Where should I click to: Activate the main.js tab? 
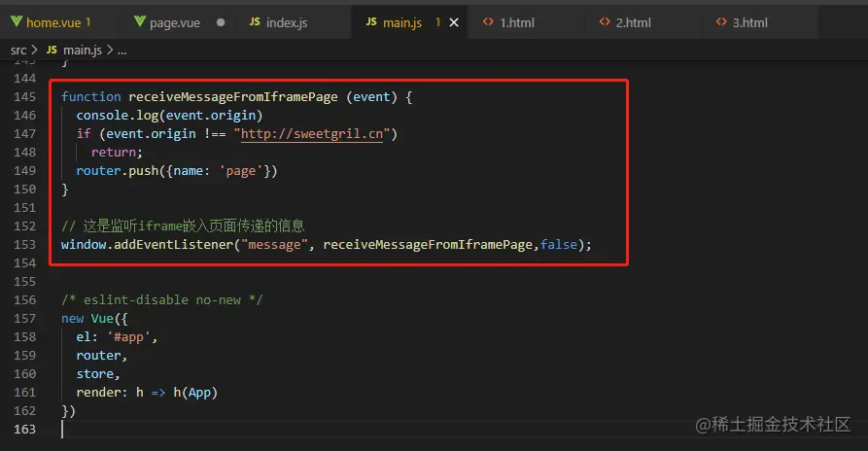(x=401, y=22)
